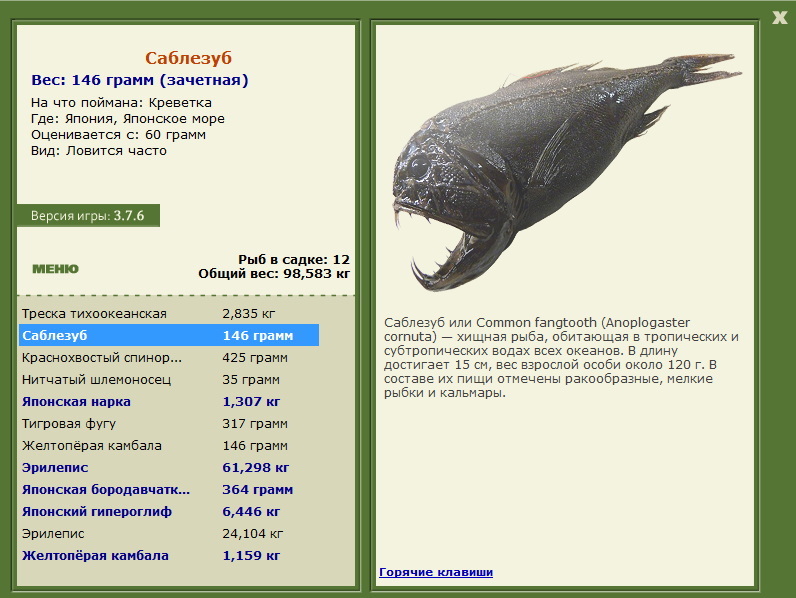
Task: Select Японская нарка row
Action: (x=169, y=402)
